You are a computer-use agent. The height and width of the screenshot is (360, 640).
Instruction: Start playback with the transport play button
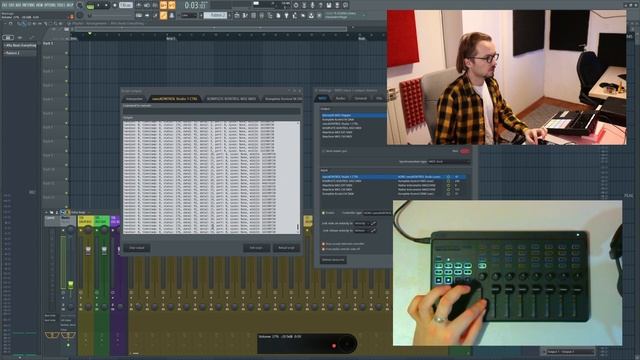(x=98, y=5)
